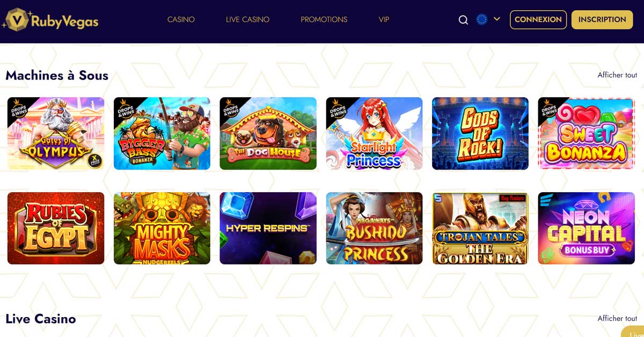Show all Live Casino via Afficher tout
The height and width of the screenshot is (337, 644).
[x=617, y=318]
